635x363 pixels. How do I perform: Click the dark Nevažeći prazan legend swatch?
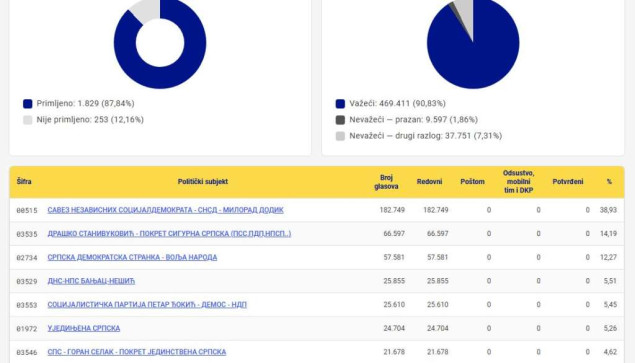pos(340,120)
